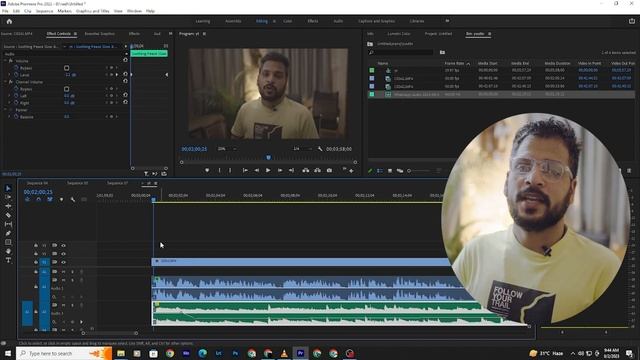Screen dimensions: 640x360
Task: Switch to the Color workspace tab
Action: [x=287, y=21]
